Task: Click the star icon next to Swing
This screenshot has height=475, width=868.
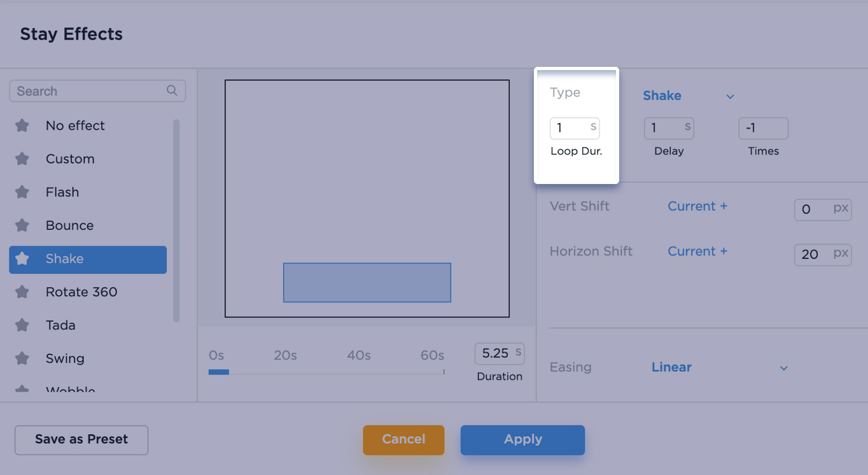Action: point(22,358)
